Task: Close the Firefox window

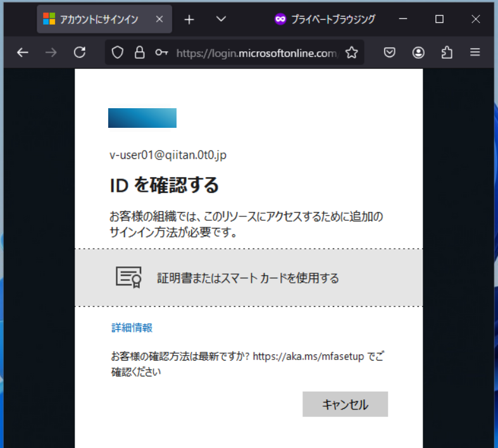Action: [x=475, y=19]
